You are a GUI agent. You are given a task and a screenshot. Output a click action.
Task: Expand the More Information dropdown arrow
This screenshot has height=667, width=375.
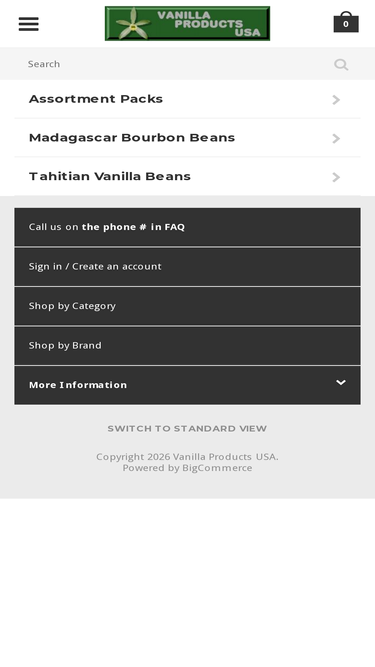[341, 382]
